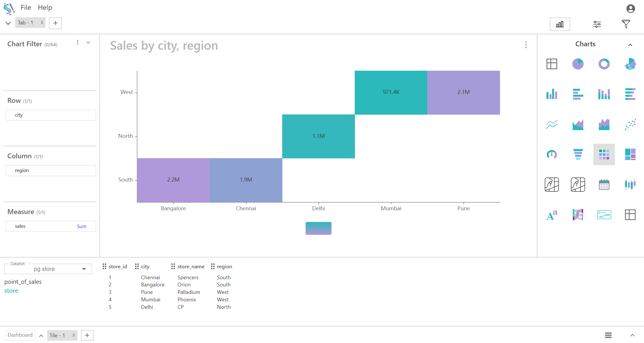Toggle the report filter funnel icon
644x343 pixels.
click(x=626, y=24)
